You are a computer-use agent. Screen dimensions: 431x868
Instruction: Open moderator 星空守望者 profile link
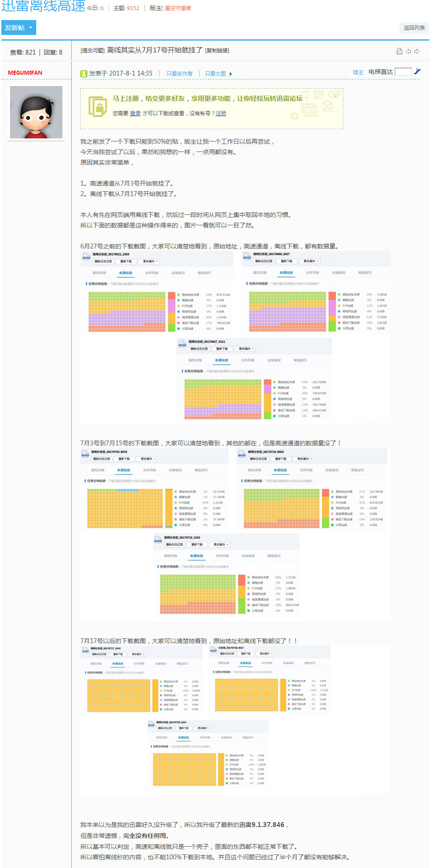pyautogui.click(x=178, y=8)
